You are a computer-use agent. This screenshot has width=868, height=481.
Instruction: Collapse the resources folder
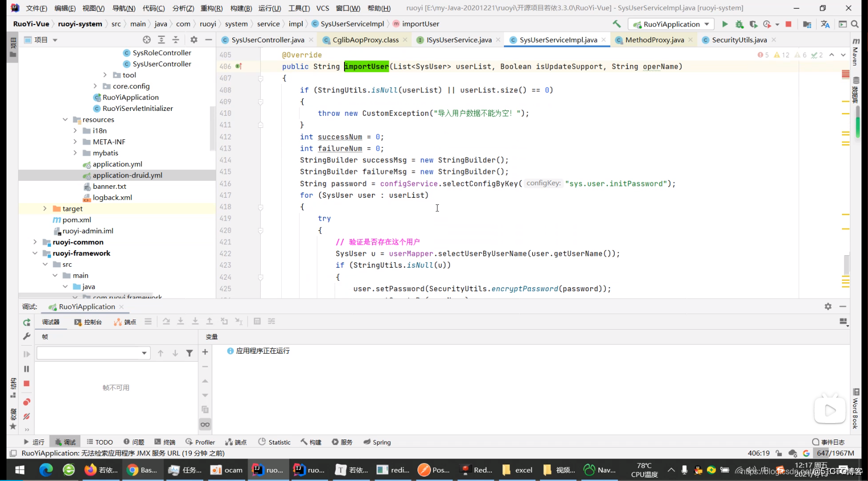click(x=65, y=119)
